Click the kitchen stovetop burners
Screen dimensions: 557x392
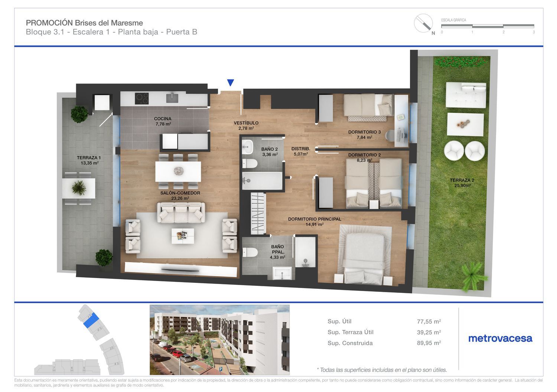tap(141, 98)
